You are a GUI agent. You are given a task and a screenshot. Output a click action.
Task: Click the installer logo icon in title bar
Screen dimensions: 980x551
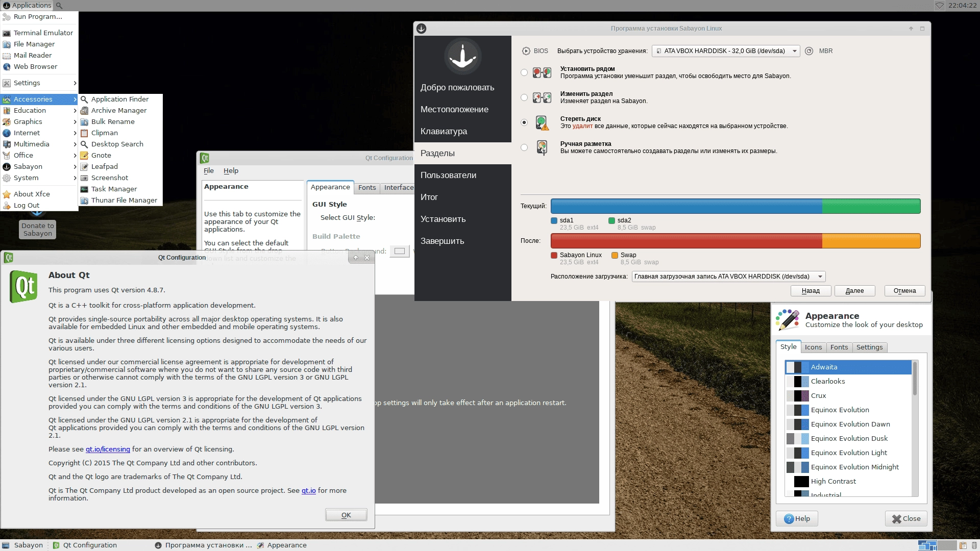click(x=421, y=29)
